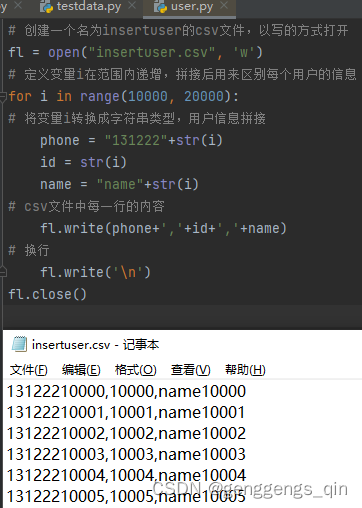Image resolution: width=362 pixels, height=508 pixels.
Task: Click the fl.write(phone+','+id+','+name) line
Action: (x=163, y=228)
